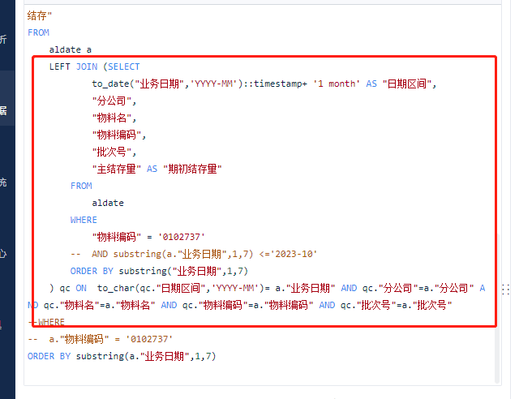The image size is (532, 399).
Task: Open the sidebar item ending in 心
Action: [x=3, y=254]
